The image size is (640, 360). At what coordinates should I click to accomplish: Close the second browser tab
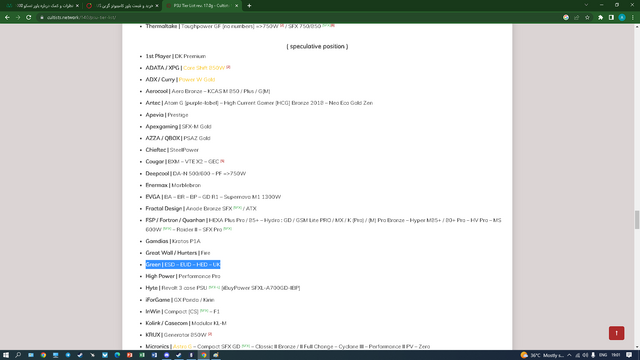pyautogui.click(x=157, y=6)
